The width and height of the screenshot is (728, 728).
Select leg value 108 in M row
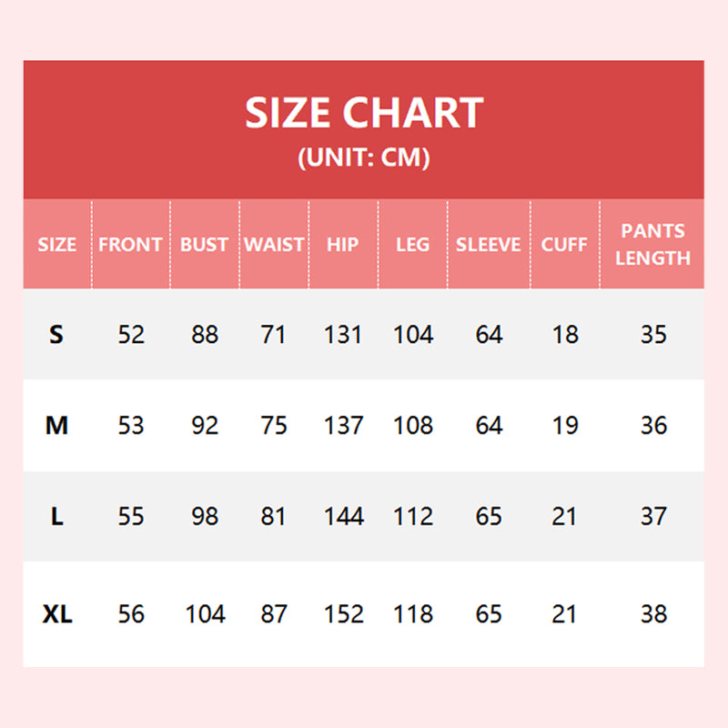tap(413, 426)
